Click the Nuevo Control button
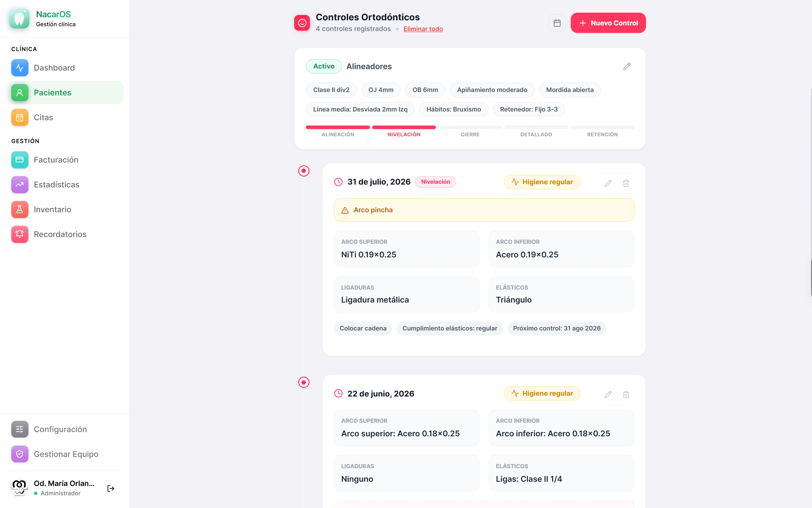The height and width of the screenshot is (508, 812). coord(608,23)
